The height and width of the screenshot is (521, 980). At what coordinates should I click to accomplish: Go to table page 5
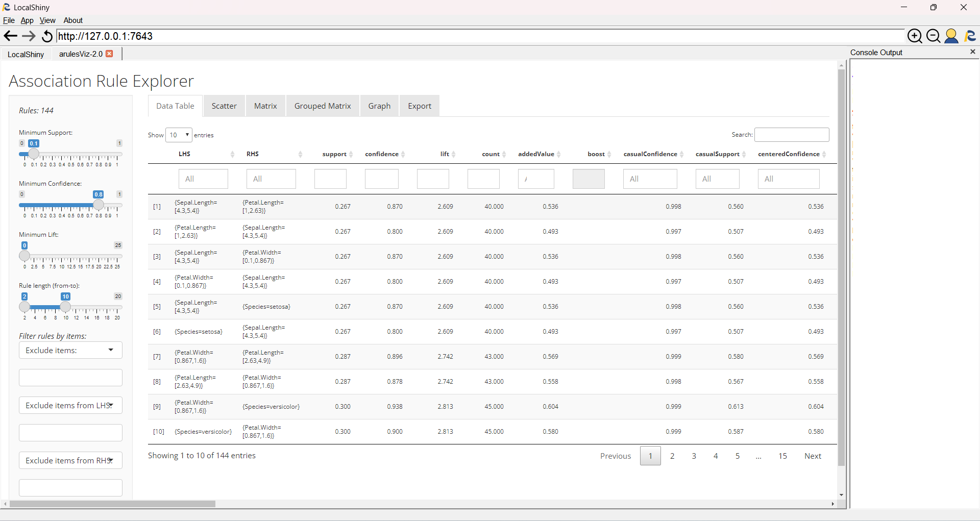(x=737, y=456)
